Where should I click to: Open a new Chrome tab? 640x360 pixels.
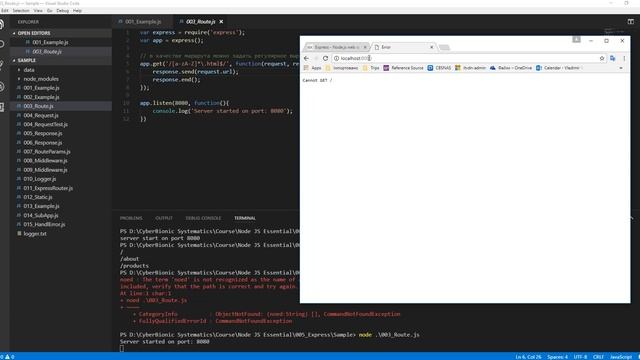(x=444, y=47)
